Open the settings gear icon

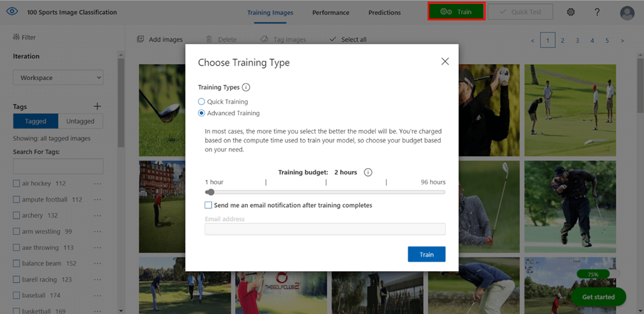coord(571,12)
